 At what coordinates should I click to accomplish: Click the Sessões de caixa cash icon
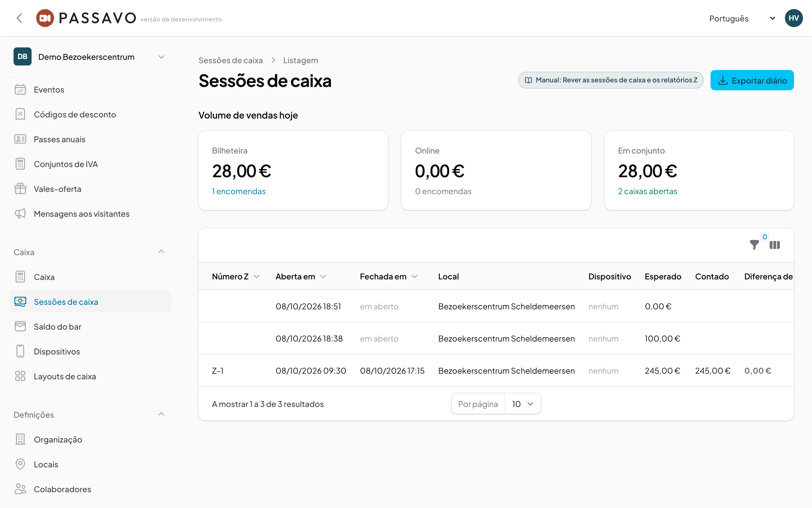pyautogui.click(x=20, y=302)
